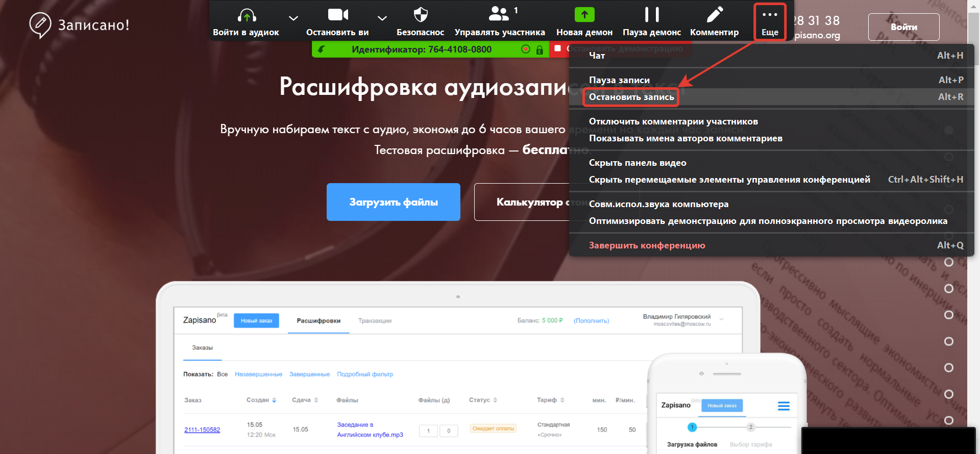980x454 pixels.
Task: Click step 1 circle in the phone preview
Action: pyautogui.click(x=692, y=427)
